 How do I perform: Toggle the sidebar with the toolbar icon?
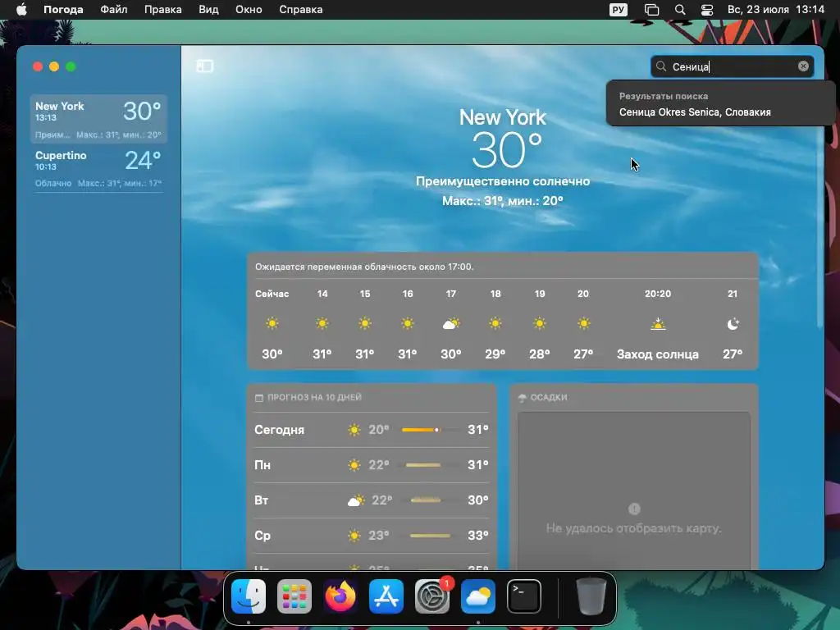tap(204, 66)
